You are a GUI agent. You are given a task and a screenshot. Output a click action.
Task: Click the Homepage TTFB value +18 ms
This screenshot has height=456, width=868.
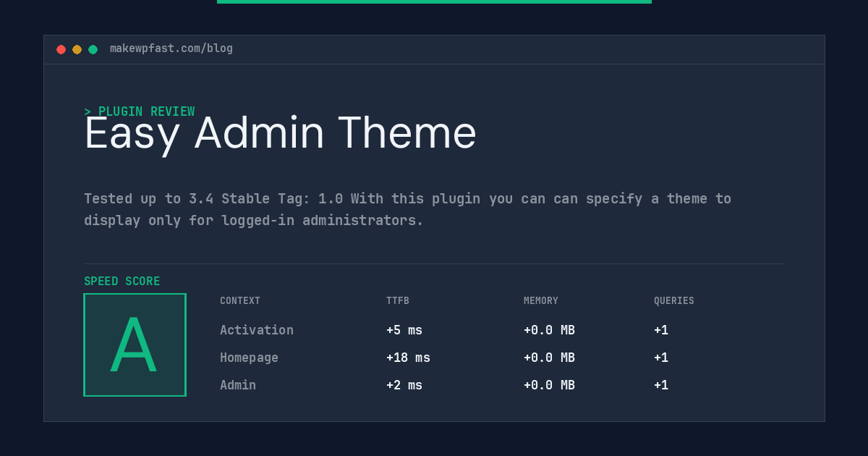pos(408,358)
